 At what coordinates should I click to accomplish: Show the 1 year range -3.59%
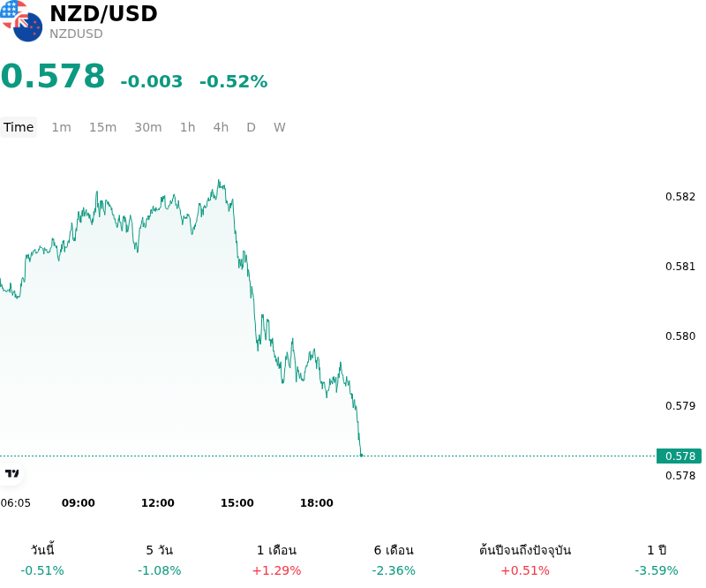point(657,560)
